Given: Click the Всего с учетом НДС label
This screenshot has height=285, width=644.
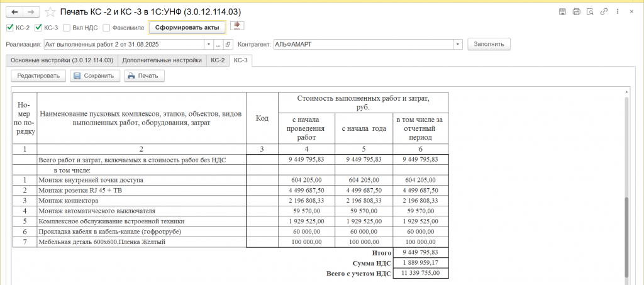Looking at the screenshot, I should [358, 273].
